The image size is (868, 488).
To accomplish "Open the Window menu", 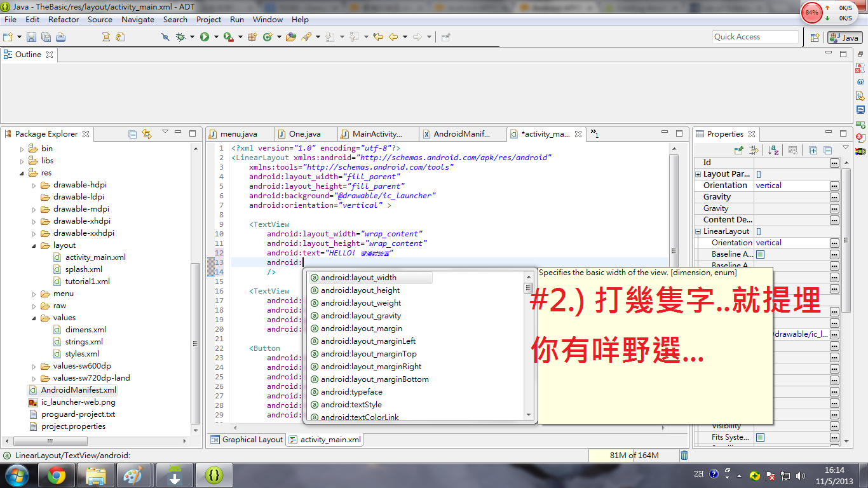I will [x=268, y=20].
